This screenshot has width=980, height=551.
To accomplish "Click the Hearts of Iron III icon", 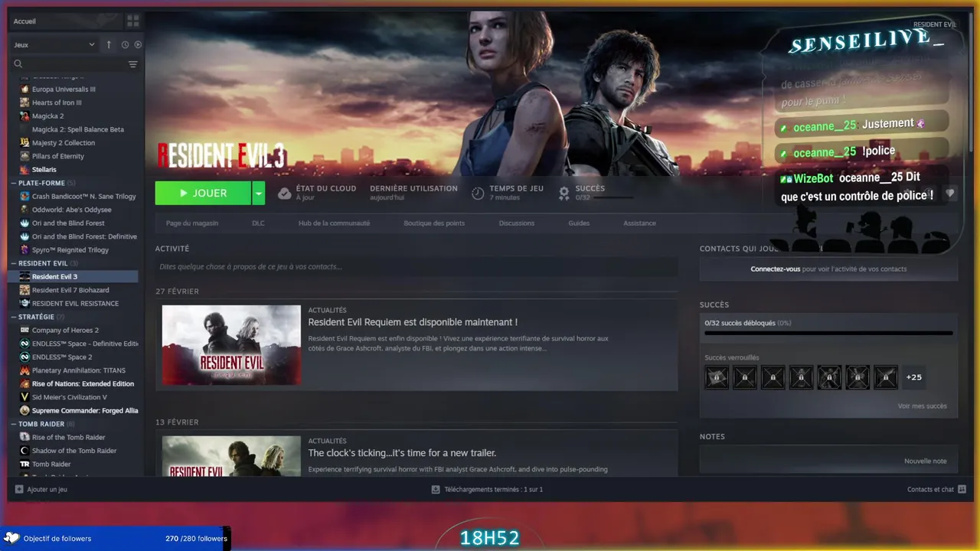I will coord(25,103).
